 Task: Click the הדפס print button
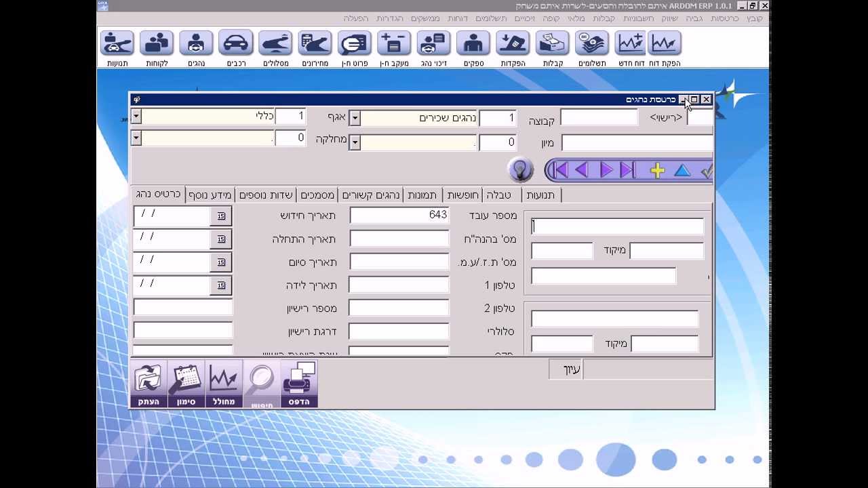coord(299,384)
